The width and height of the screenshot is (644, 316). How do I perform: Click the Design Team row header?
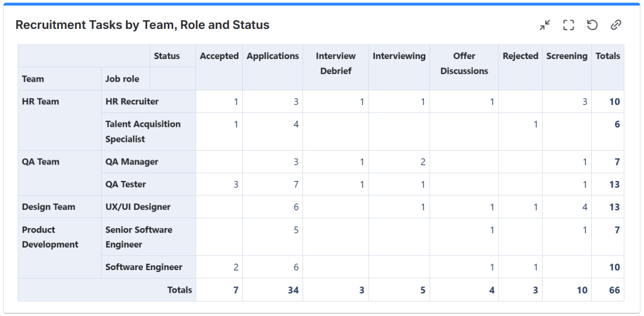click(x=48, y=207)
